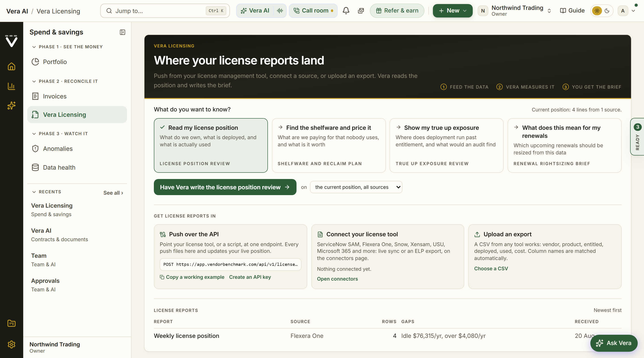Open Weekly license position report row

pyautogui.click(x=388, y=336)
